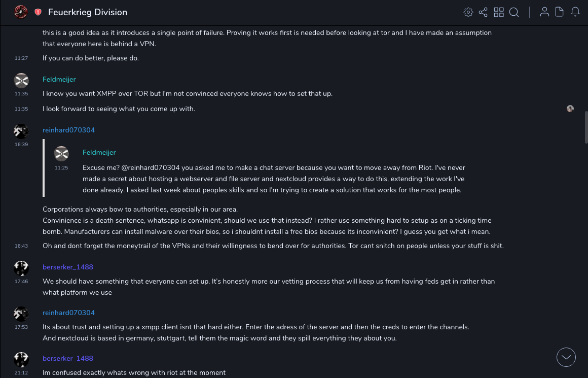588x378 pixels.
Task: Click the read-receipt avatar beside 11:35 message
Action: (570, 109)
